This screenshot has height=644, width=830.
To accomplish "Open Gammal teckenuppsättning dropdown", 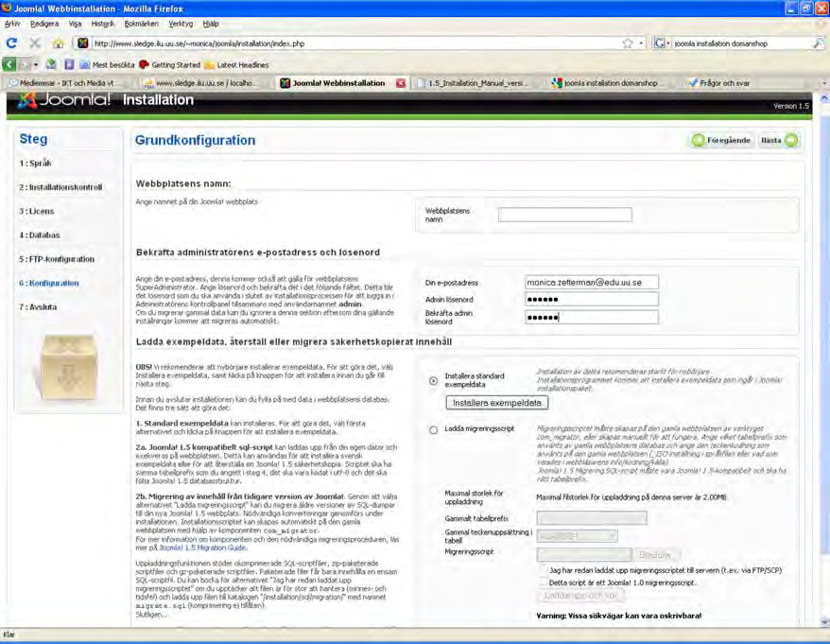I will click(x=577, y=536).
